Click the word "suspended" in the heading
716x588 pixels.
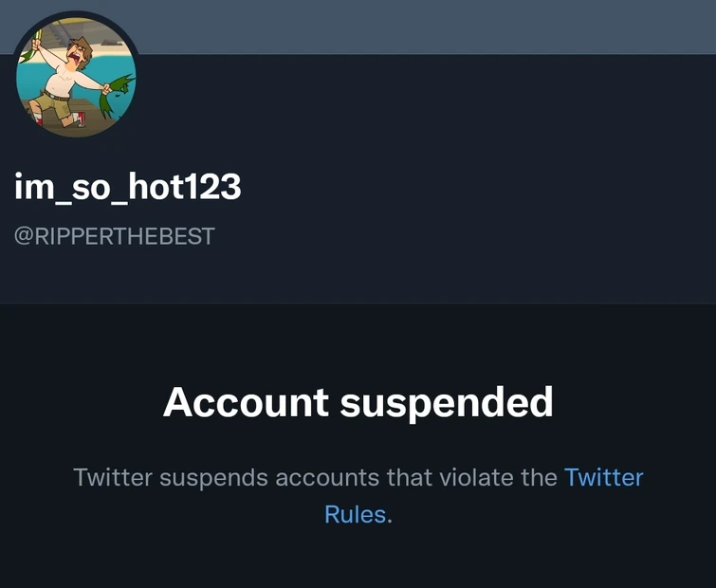tap(446, 402)
